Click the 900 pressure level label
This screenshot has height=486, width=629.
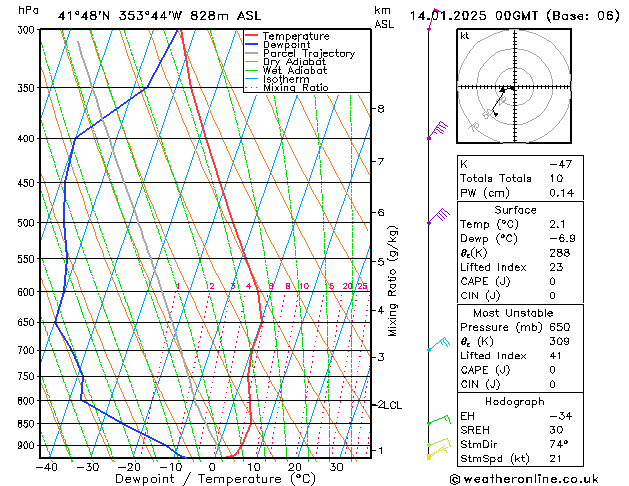28,446
